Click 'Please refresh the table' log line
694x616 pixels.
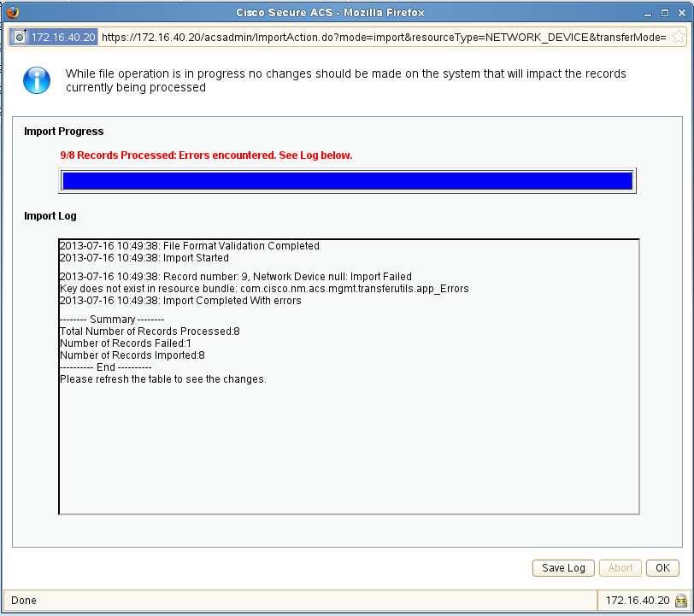(163, 379)
